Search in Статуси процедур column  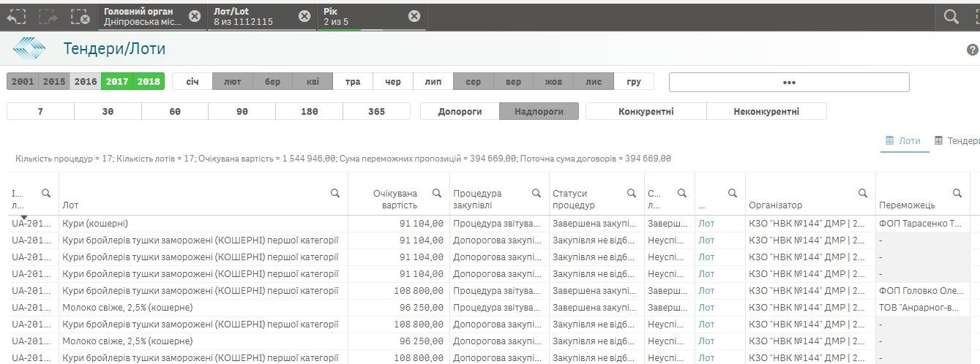[x=632, y=193]
